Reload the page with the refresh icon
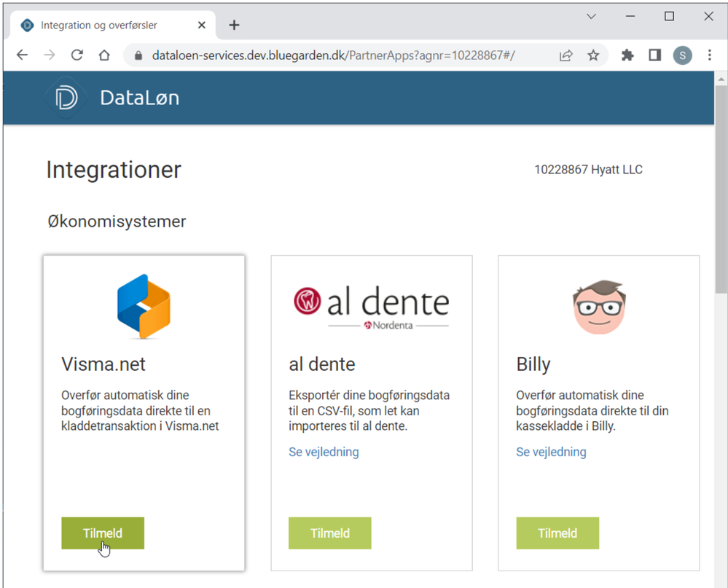 point(77,55)
